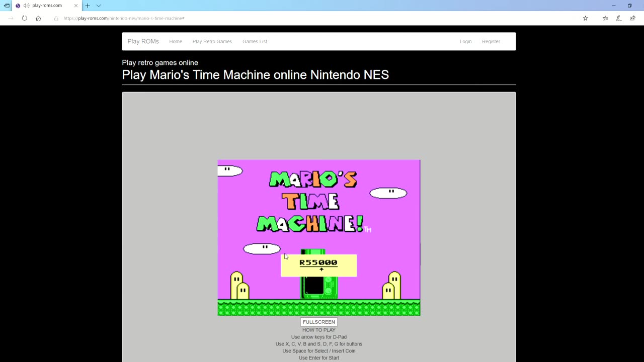
Task: Open a new tab with plus icon
Action: pyautogui.click(x=87, y=6)
